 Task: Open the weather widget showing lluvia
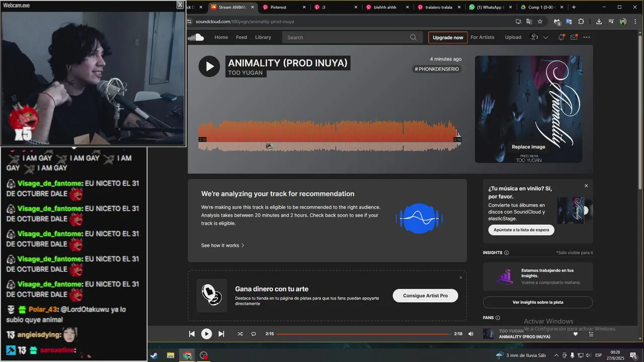click(521, 355)
